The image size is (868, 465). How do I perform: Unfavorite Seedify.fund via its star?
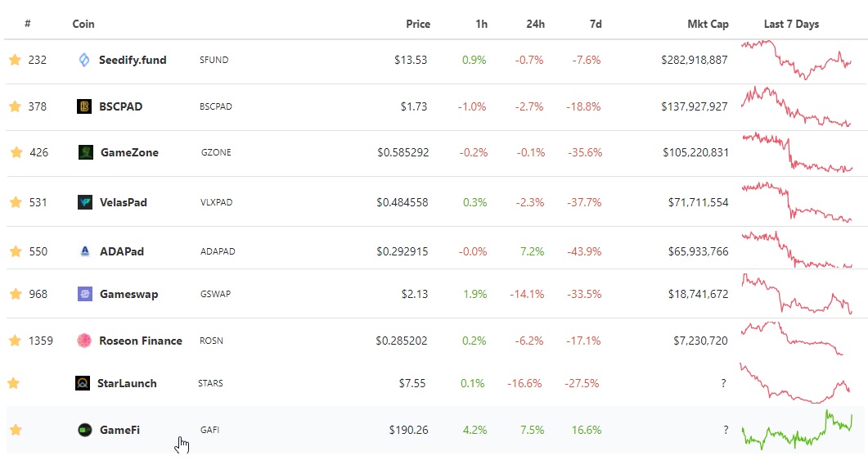[x=15, y=60]
